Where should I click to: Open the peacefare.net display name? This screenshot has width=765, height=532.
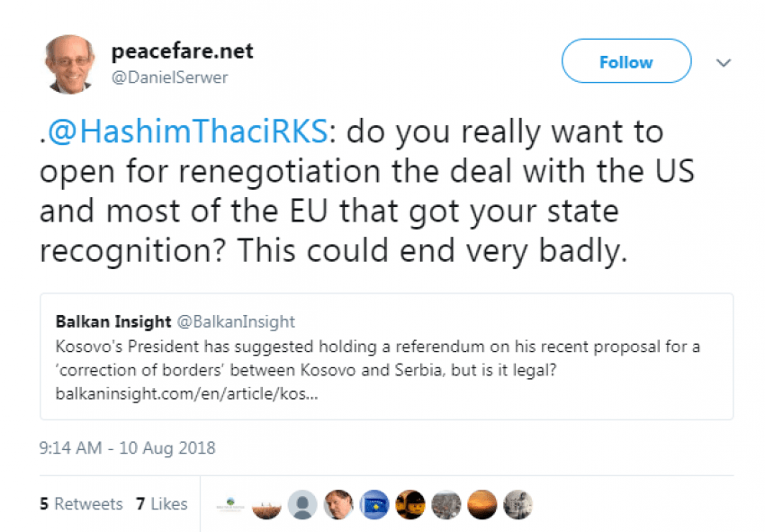tap(182, 50)
